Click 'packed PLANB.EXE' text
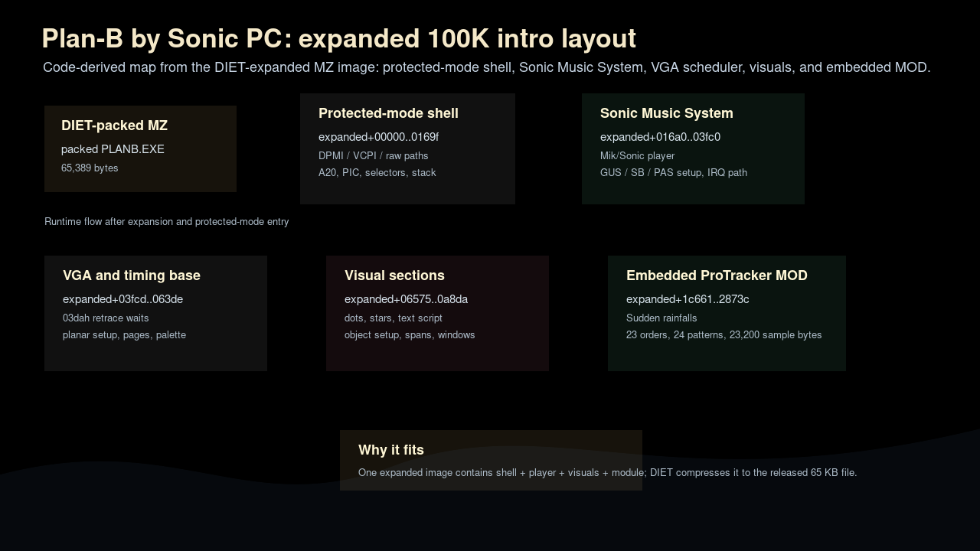 tap(113, 149)
